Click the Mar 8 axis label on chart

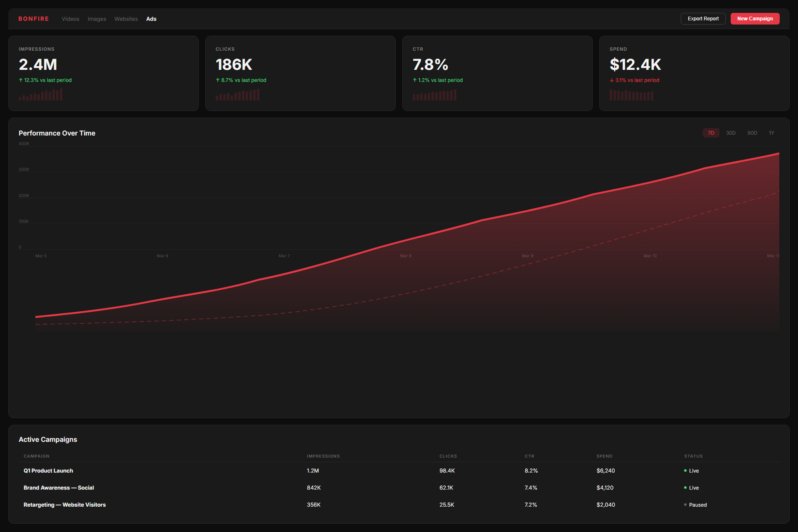tap(406, 256)
